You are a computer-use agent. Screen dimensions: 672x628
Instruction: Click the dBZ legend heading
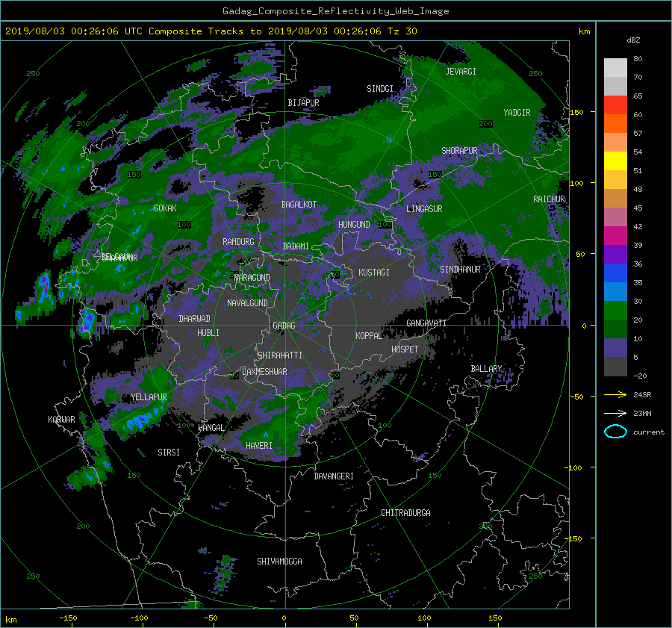(633, 40)
